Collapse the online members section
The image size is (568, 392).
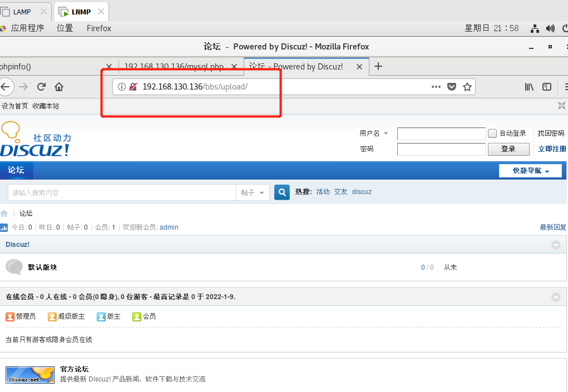click(556, 297)
